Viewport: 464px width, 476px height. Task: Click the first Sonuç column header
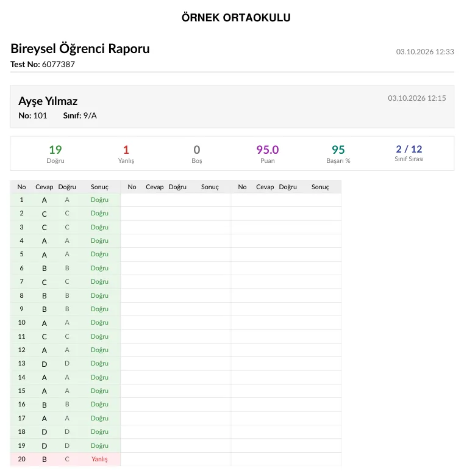point(99,187)
